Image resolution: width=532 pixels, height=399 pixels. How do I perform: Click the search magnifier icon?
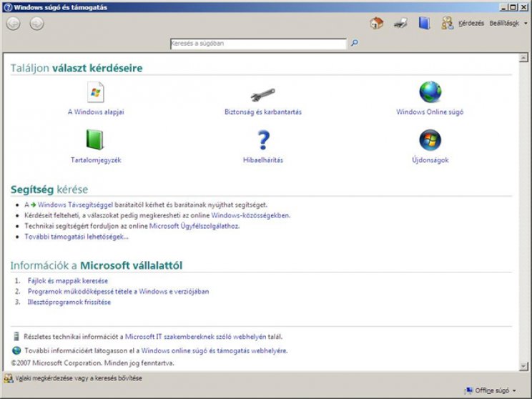point(355,43)
